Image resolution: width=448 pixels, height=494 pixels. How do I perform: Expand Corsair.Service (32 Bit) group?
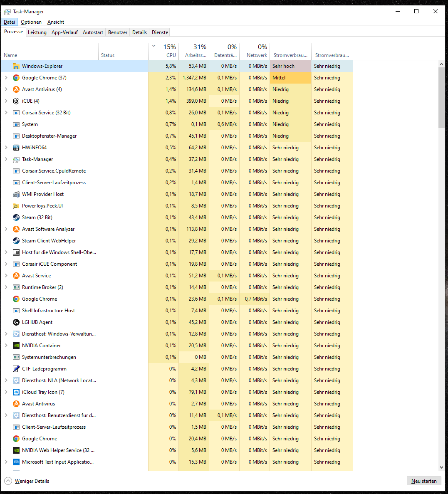[6, 112]
